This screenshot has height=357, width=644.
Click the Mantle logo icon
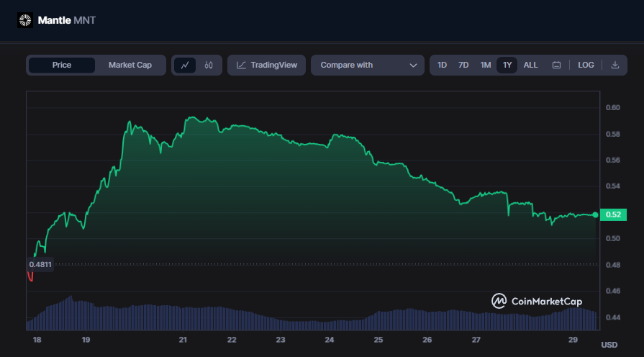click(25, 20)
